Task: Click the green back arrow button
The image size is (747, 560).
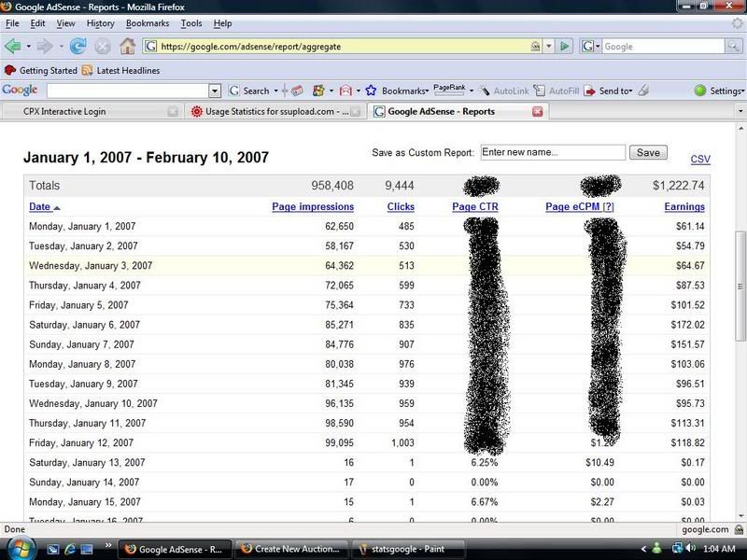Action: [12, 46]
